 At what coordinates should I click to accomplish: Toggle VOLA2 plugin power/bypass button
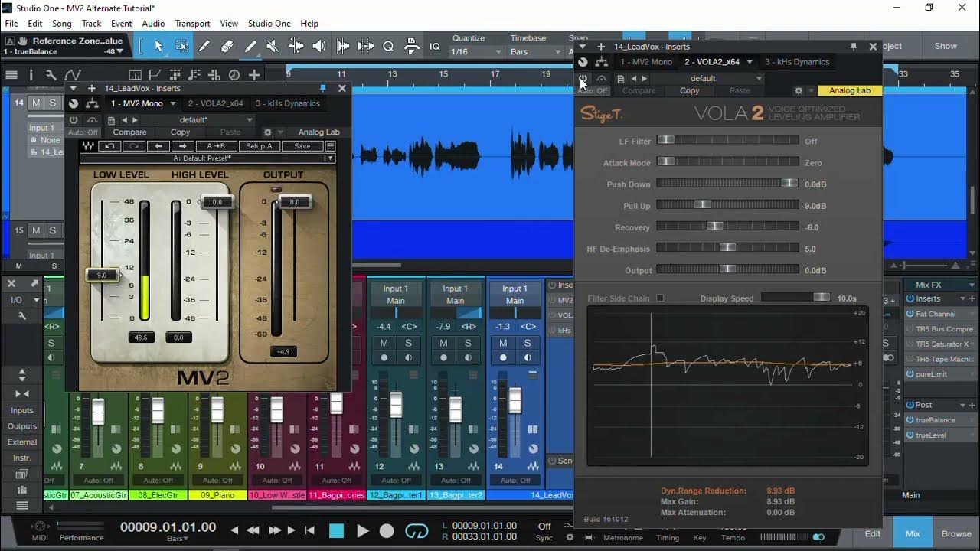pos(583,78)
